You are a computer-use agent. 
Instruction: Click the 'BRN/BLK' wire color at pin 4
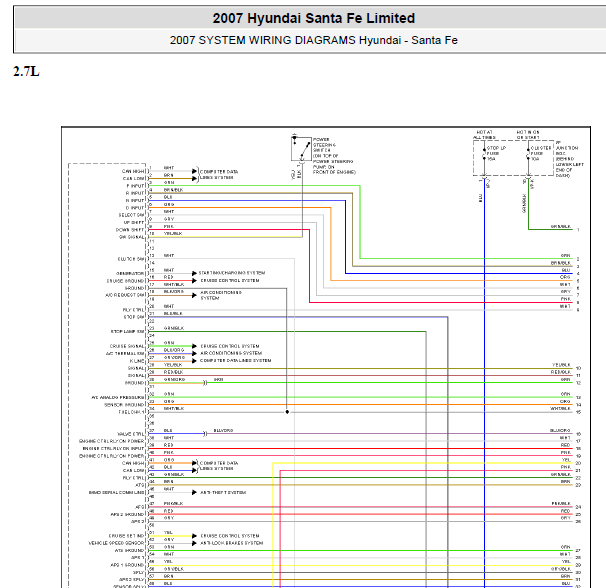point(173,190)
